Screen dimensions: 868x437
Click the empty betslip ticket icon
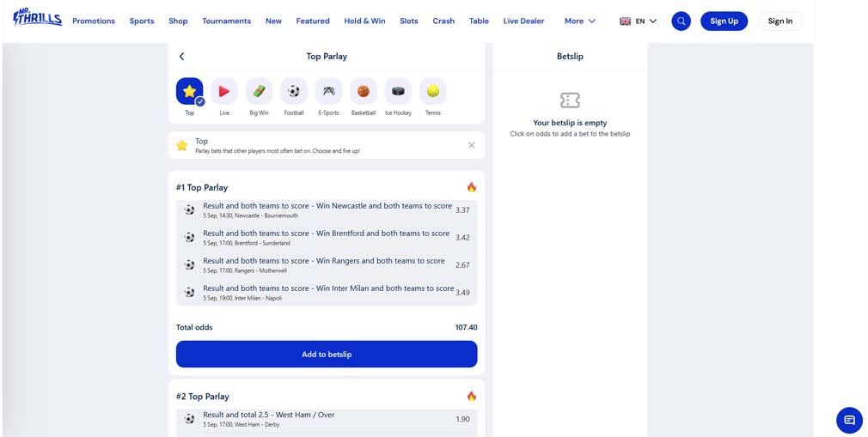570,100
